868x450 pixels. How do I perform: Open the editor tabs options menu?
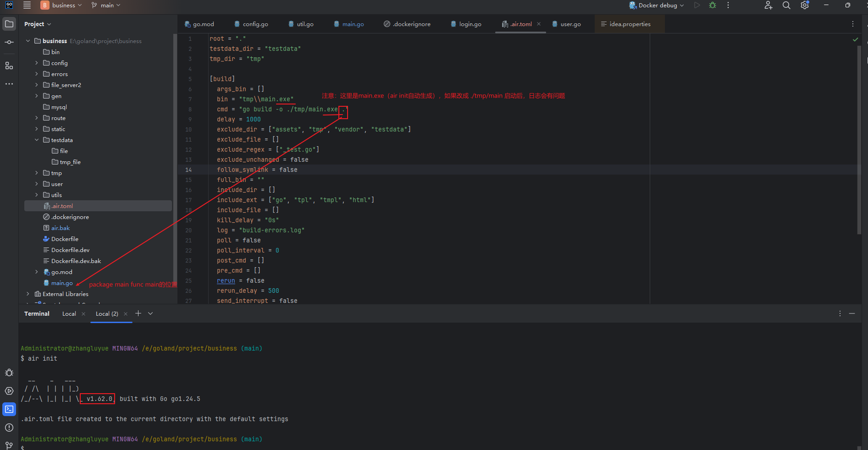853,24
